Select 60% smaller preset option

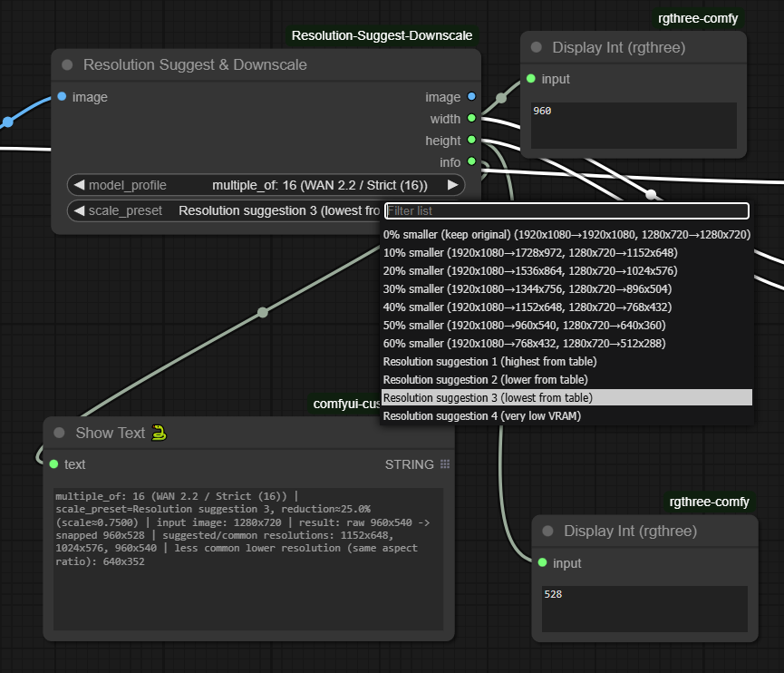(x=566, y=343)
